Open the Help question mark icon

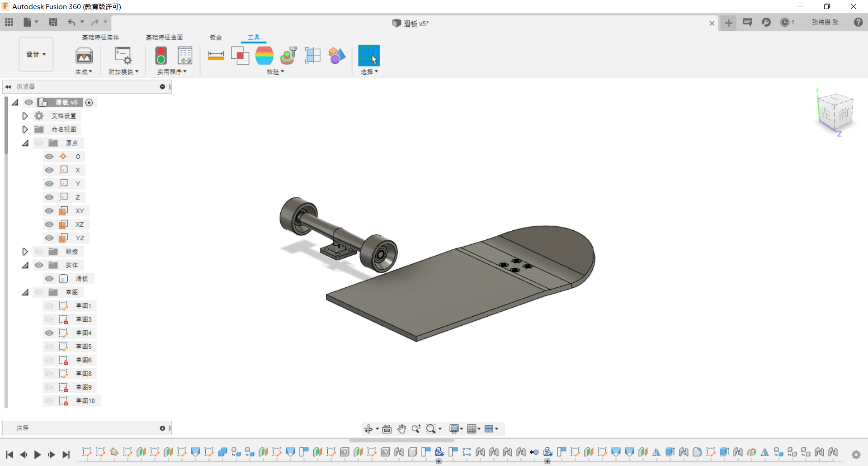point(858,22)
